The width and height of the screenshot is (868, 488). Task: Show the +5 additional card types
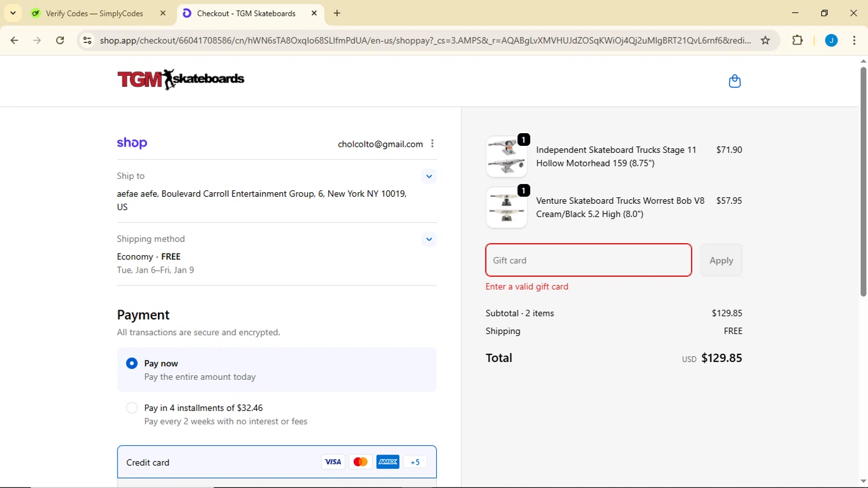click(415, 462)
